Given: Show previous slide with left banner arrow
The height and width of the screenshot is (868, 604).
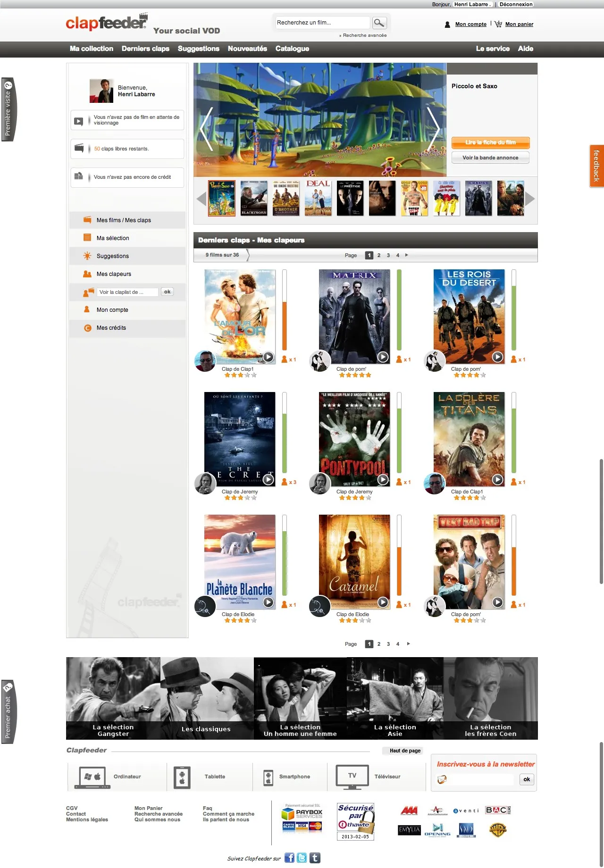Looking at the screenshot, I should pos(206,129).
